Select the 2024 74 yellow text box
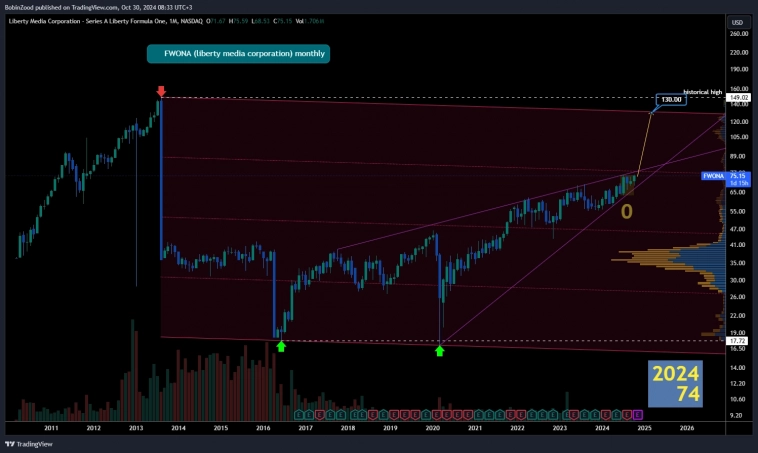The height and width of the screenshot is (453, 758). click(x=675, y=383)
